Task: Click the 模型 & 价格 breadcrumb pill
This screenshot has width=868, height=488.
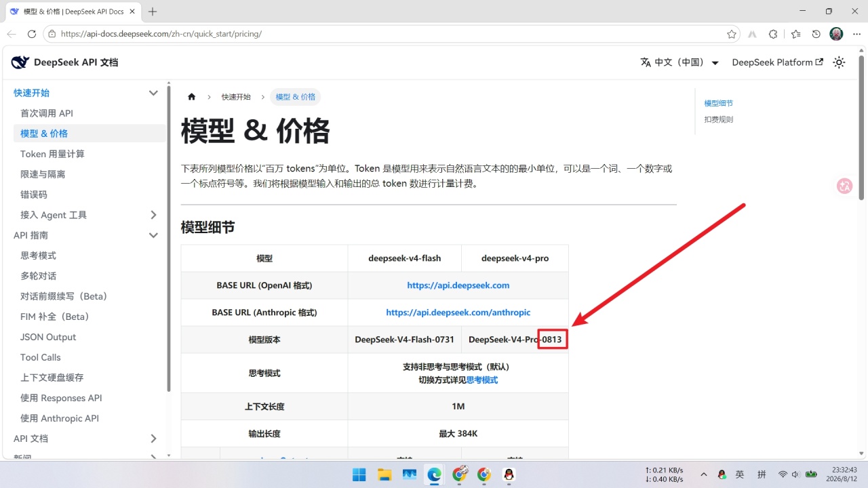Action: point(296,97)
